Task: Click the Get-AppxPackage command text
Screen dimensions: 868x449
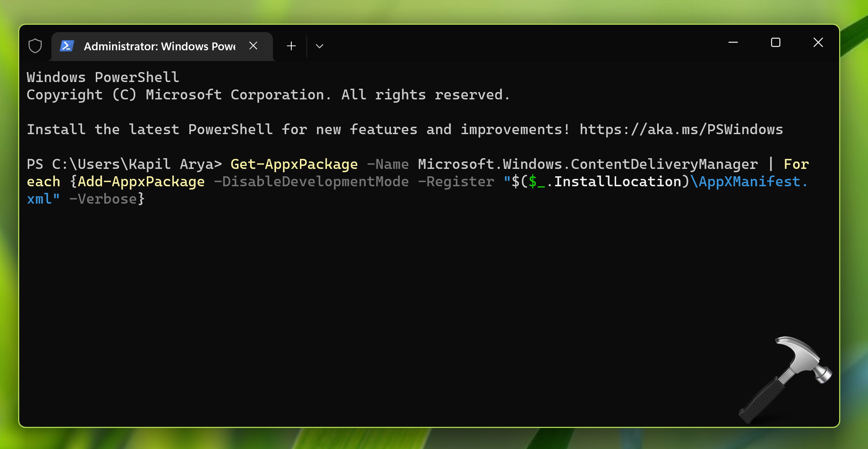Action: click(294, 164)
